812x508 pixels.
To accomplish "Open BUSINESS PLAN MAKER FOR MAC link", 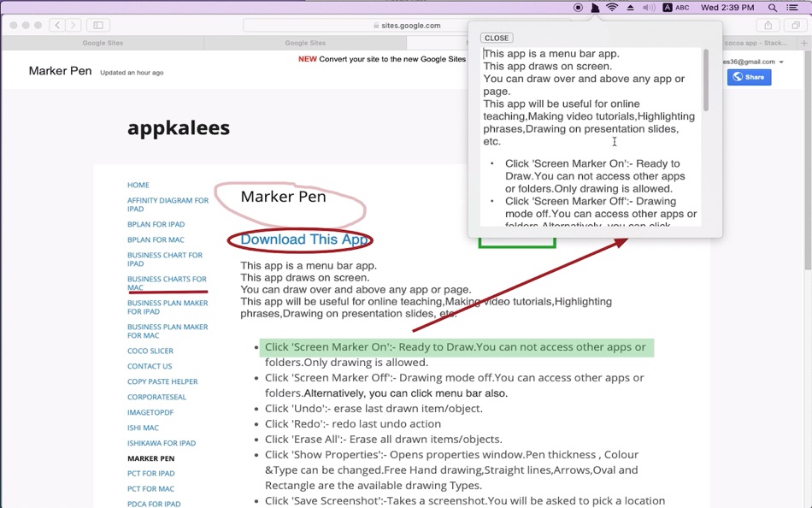I will 168,331.
